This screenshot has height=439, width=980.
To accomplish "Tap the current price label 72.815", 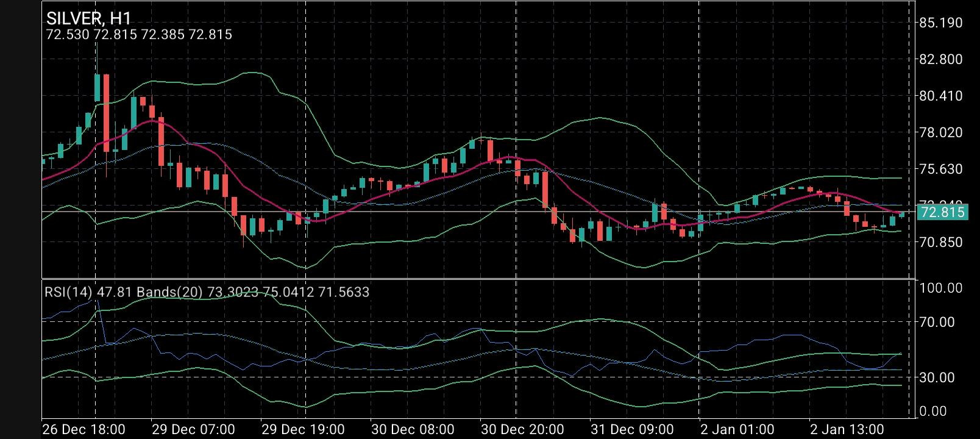I will (x=942, y=212).
